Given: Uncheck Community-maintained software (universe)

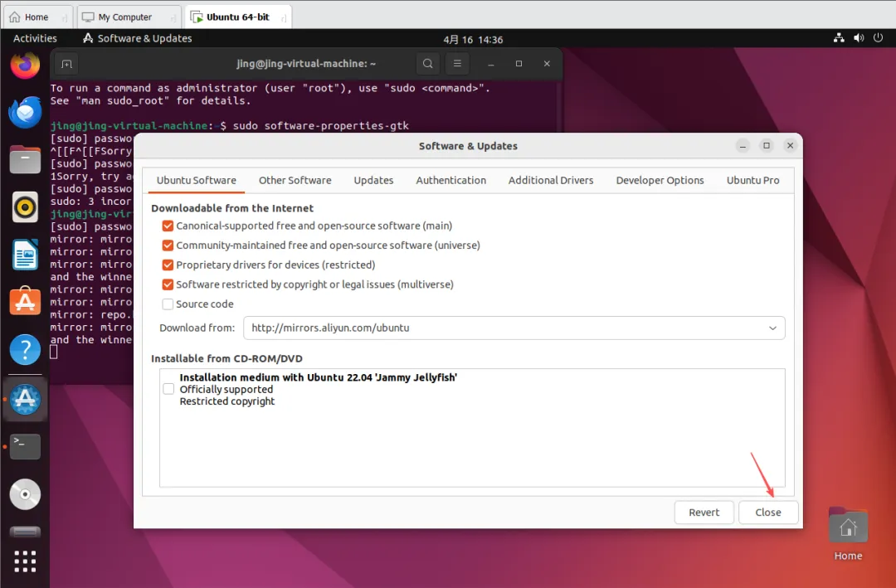Looking at the screenshot, I should (168, 245).
